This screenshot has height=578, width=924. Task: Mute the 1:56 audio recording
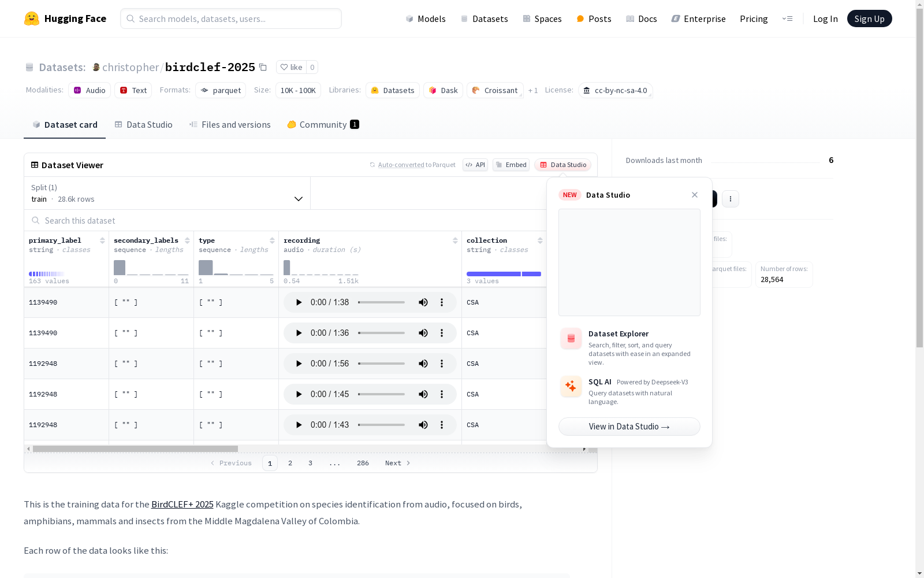(423, 364)
